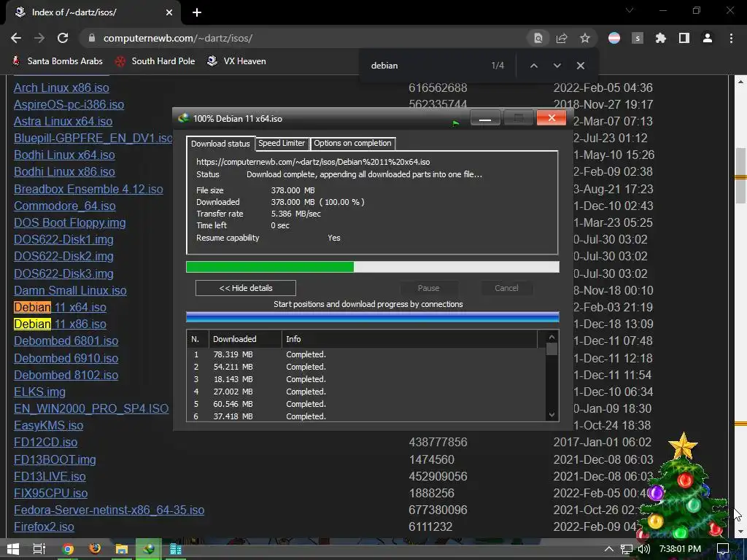Open the extensions puzzle icon
This screenshot has width=747, height=560.
coord(661,38)
